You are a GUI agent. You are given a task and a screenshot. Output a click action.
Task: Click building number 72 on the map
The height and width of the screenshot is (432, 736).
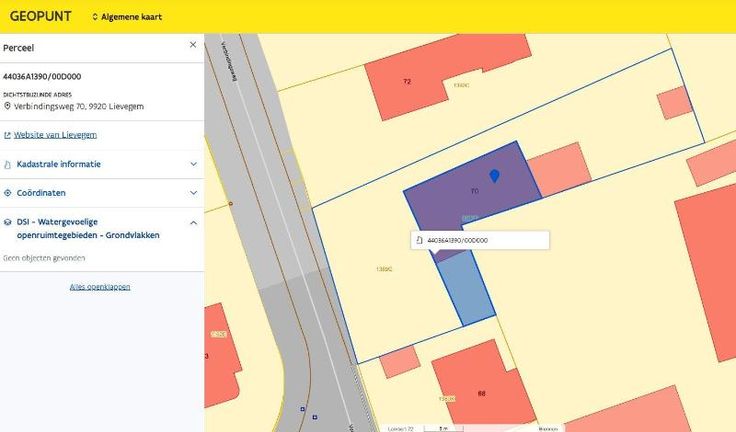coord(407,81)
